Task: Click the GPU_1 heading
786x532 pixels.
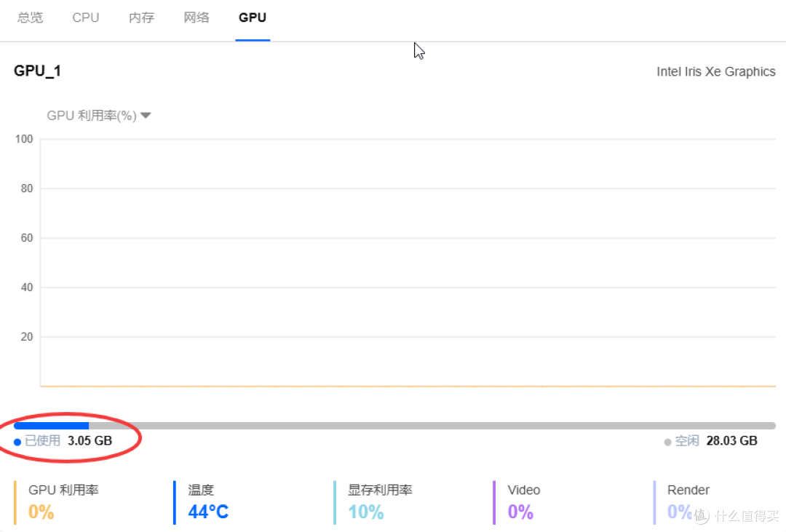Action: click(38, 71)
